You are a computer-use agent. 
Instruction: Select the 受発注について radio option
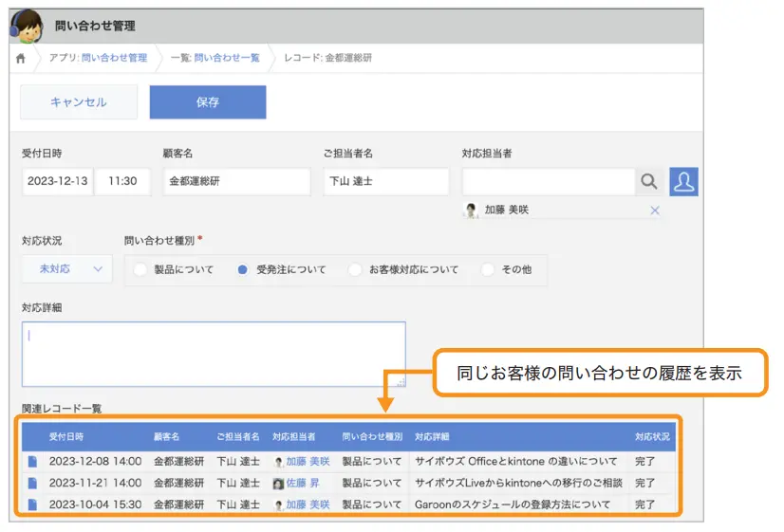coord(243,269)
